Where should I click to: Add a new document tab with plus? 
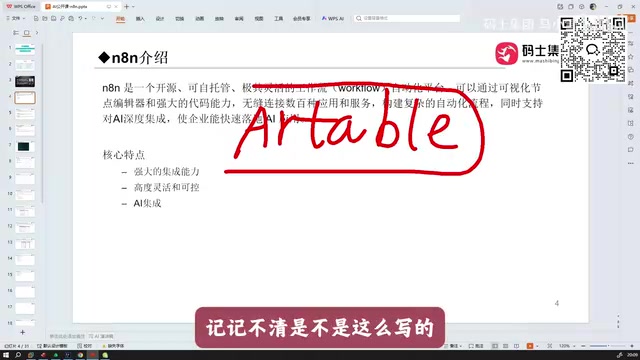click(x=127, y=7)
